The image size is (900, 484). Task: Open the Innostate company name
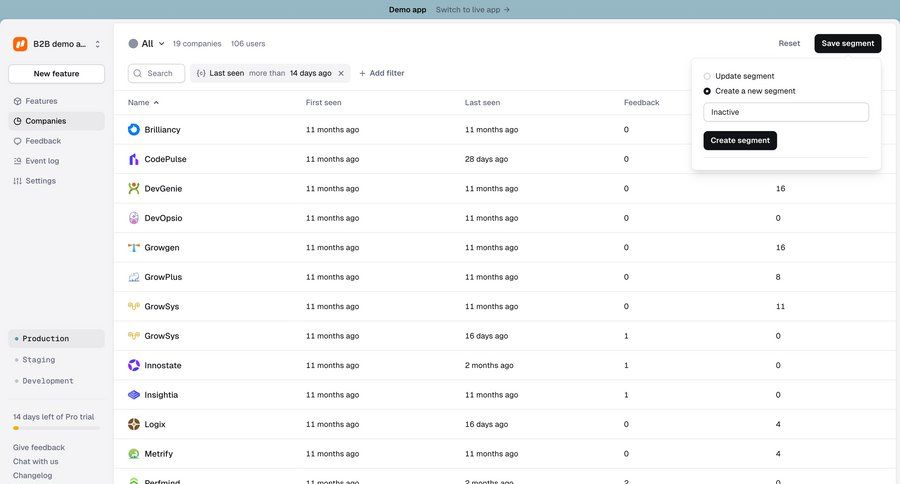pos(163,365)
